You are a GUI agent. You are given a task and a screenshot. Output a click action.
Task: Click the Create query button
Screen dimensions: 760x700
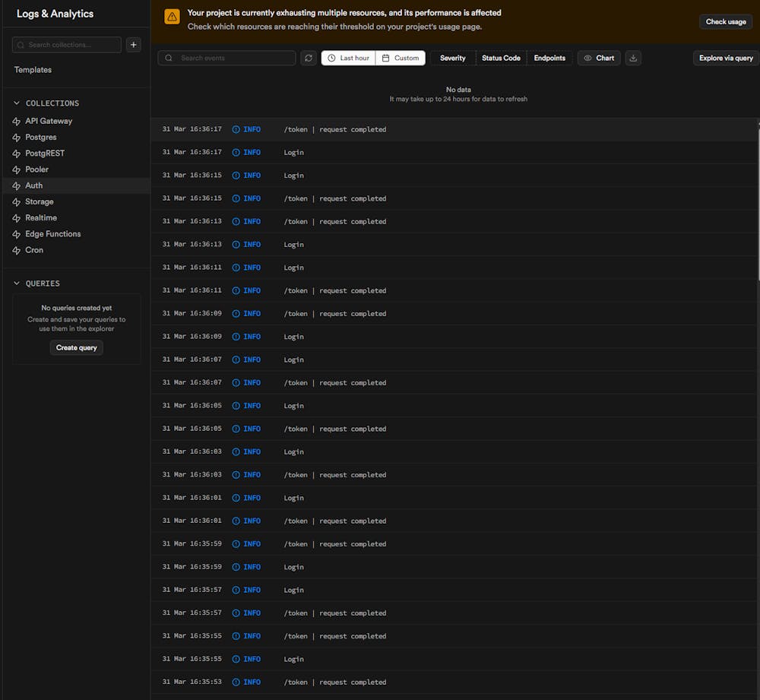click(77, 347)
